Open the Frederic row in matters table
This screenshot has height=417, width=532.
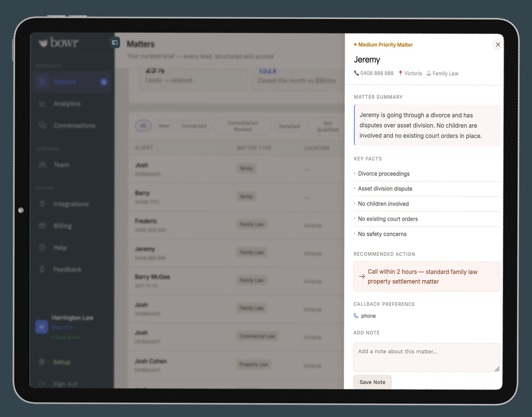[x=237, y=225]
